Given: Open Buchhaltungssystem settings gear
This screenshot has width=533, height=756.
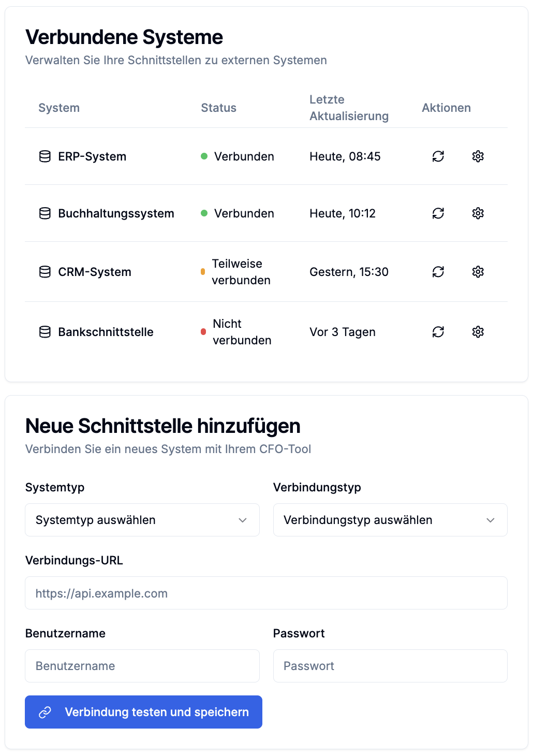Looking at the screenshot, I should (478, 213).
